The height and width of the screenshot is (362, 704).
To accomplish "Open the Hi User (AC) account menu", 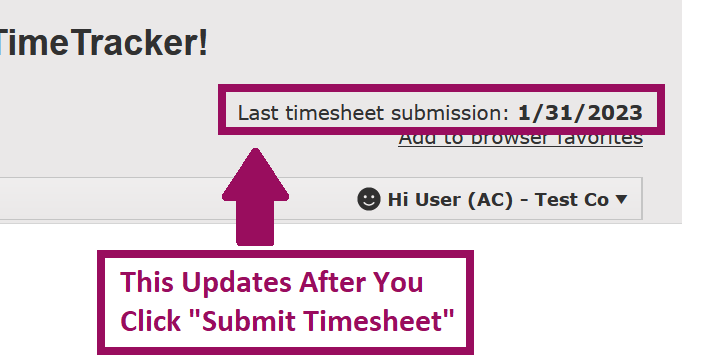I will point(492,199).
